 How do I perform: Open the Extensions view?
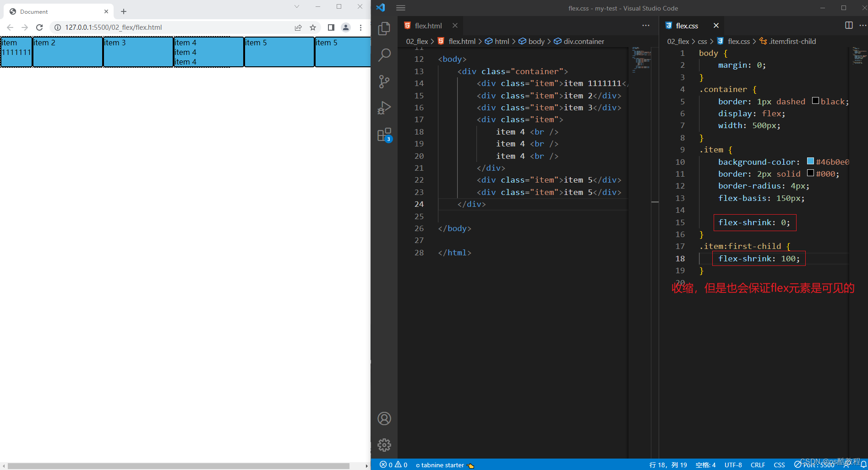(x=384, y=135)
